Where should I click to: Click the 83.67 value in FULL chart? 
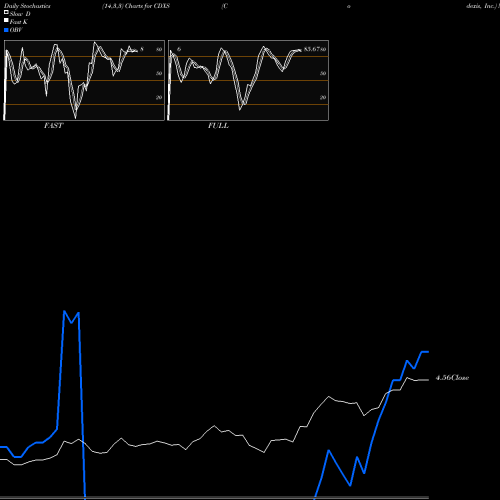312,49
